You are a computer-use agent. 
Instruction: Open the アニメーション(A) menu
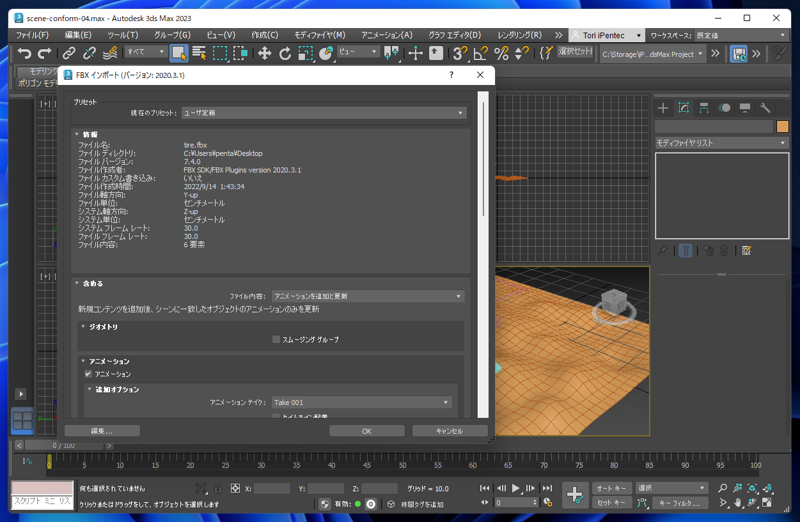point(387,35)
